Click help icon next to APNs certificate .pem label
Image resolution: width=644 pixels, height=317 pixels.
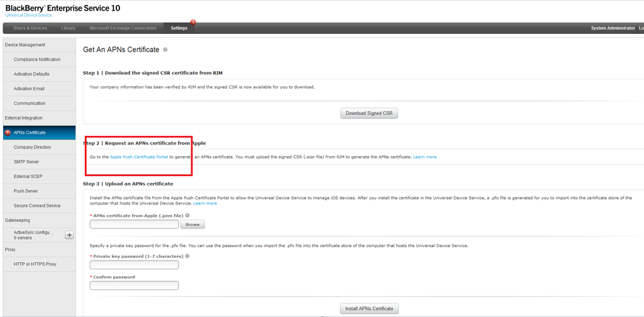187,215
